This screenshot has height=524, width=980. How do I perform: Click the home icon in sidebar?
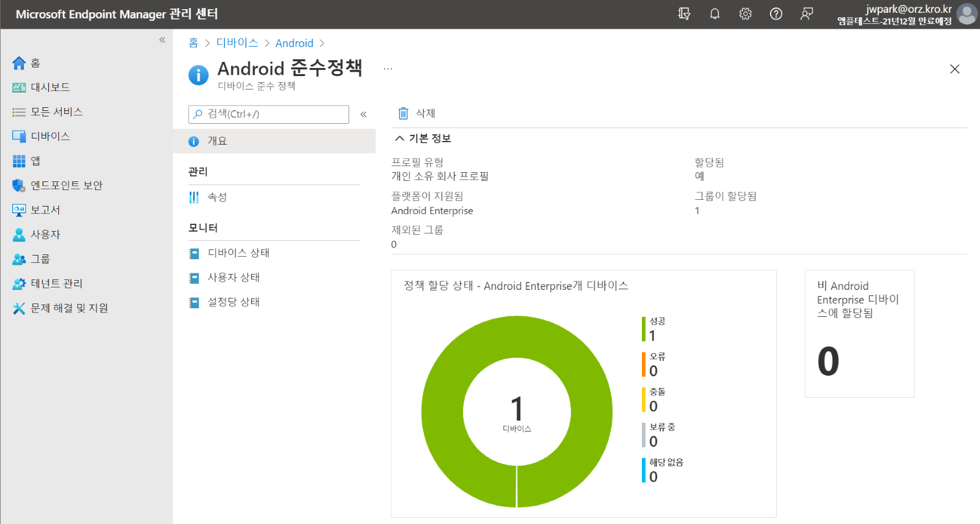(x=19, y=63)
